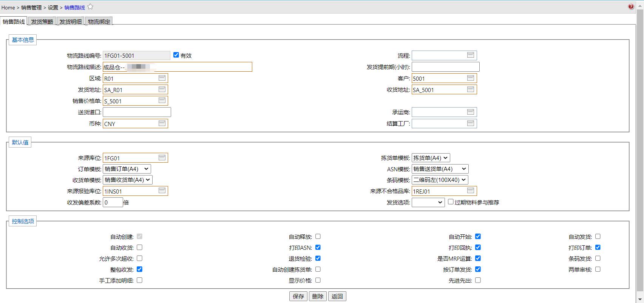Uncheck the 有效 checkbox
Viewport: 644px width, 303px height.
click(x=176, y=55)
